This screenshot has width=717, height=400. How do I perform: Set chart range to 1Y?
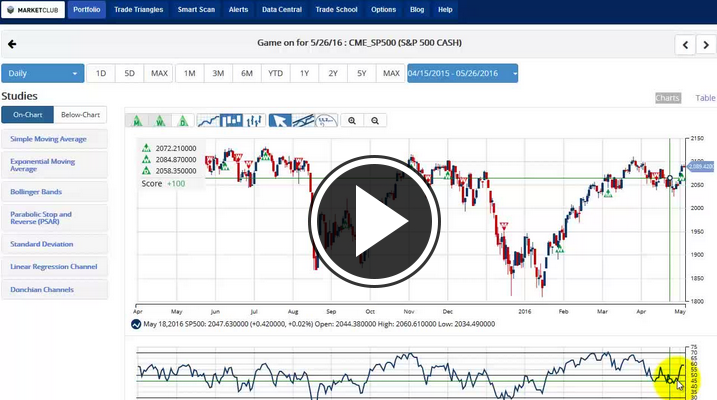305,73
